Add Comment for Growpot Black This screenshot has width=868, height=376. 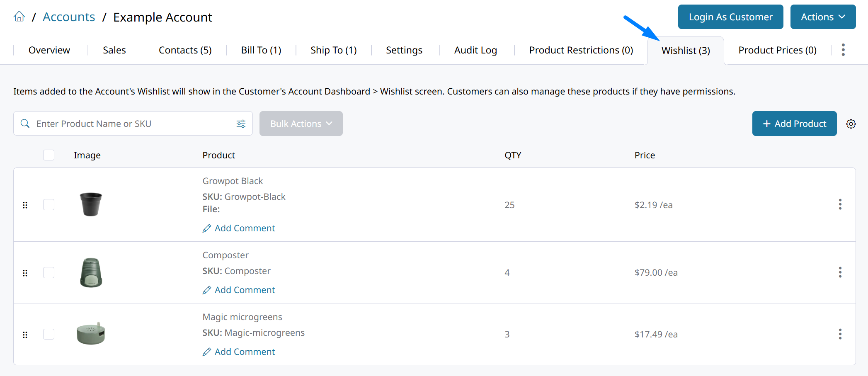point(239,228)
